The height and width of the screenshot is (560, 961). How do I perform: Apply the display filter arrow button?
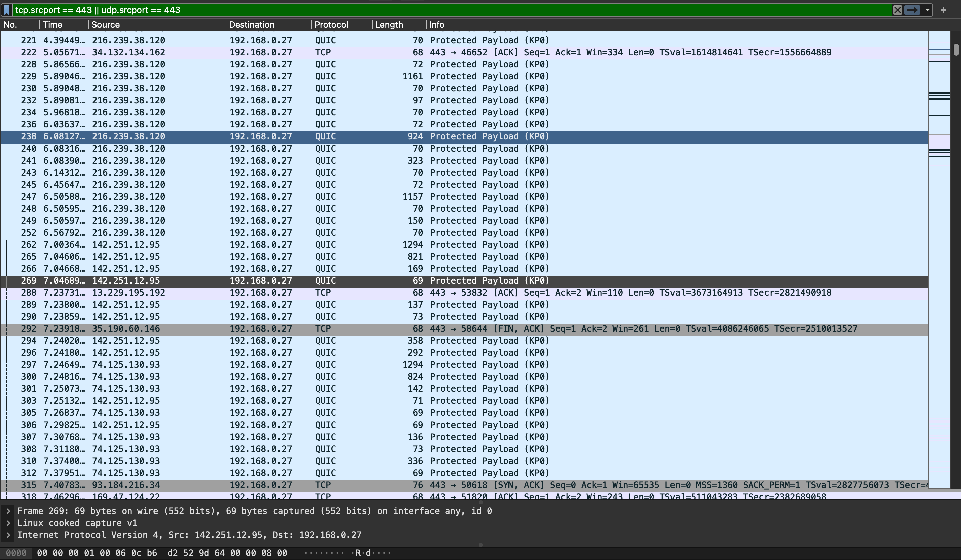click(912, 10)
